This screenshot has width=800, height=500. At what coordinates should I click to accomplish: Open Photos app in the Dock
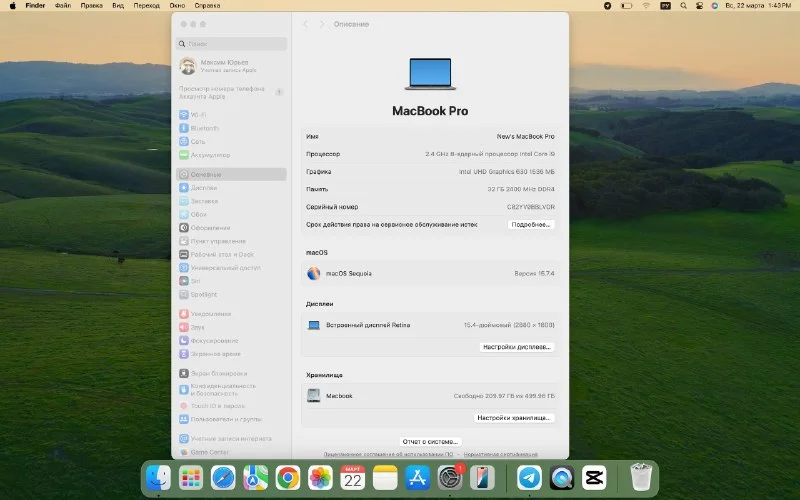coord(320,478)
